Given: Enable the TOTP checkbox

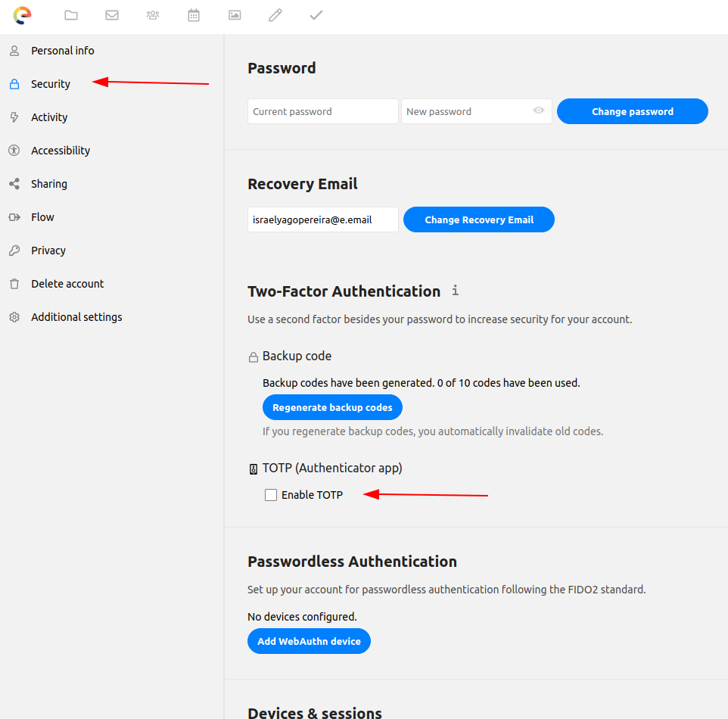Looking at the screenshot, I should [x=271, y=495].
